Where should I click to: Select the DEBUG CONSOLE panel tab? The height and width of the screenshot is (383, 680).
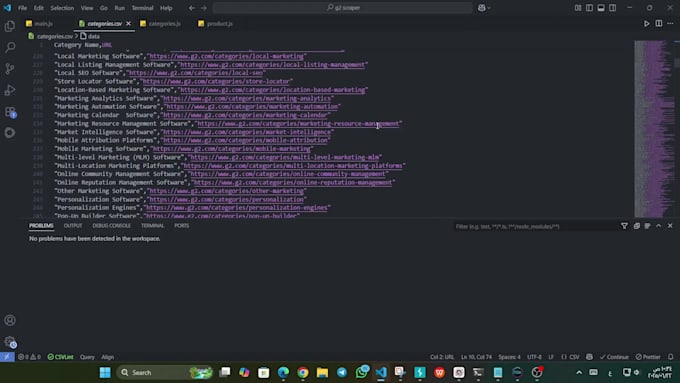pos(111,226)
